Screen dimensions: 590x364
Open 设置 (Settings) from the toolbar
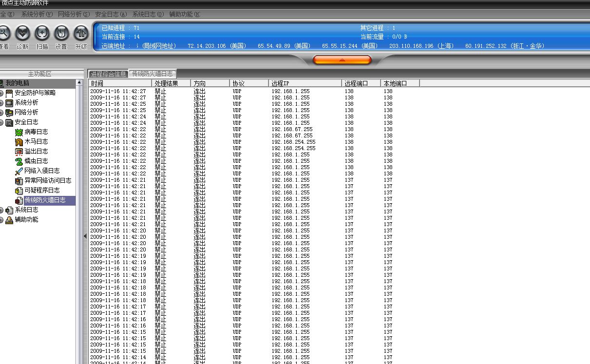pos(61,34)
